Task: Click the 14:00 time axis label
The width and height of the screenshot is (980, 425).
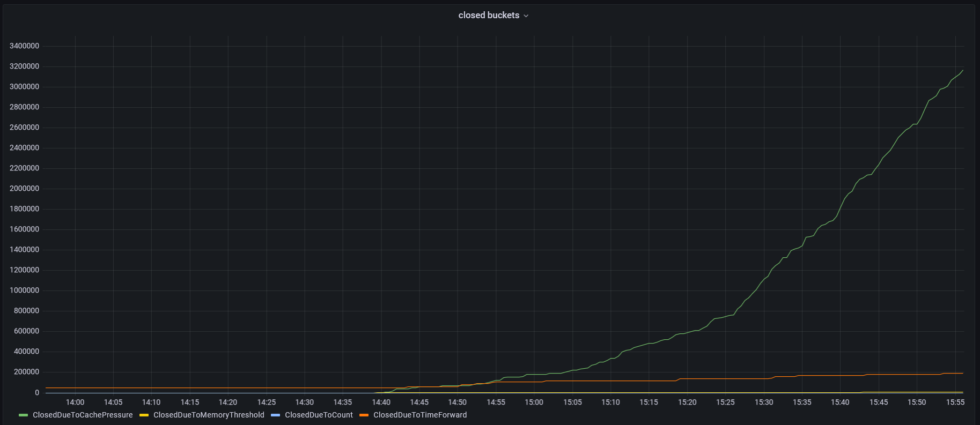Action: click(75, 402)
